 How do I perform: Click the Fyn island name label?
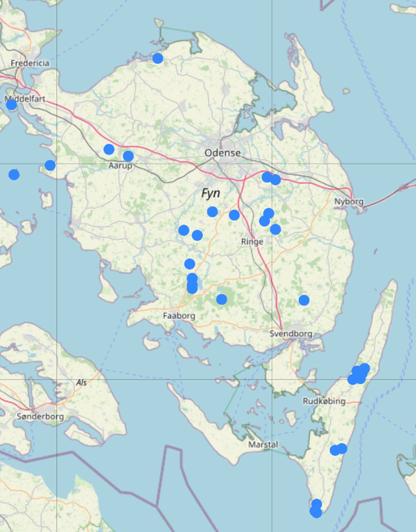[x=210, y=194]
